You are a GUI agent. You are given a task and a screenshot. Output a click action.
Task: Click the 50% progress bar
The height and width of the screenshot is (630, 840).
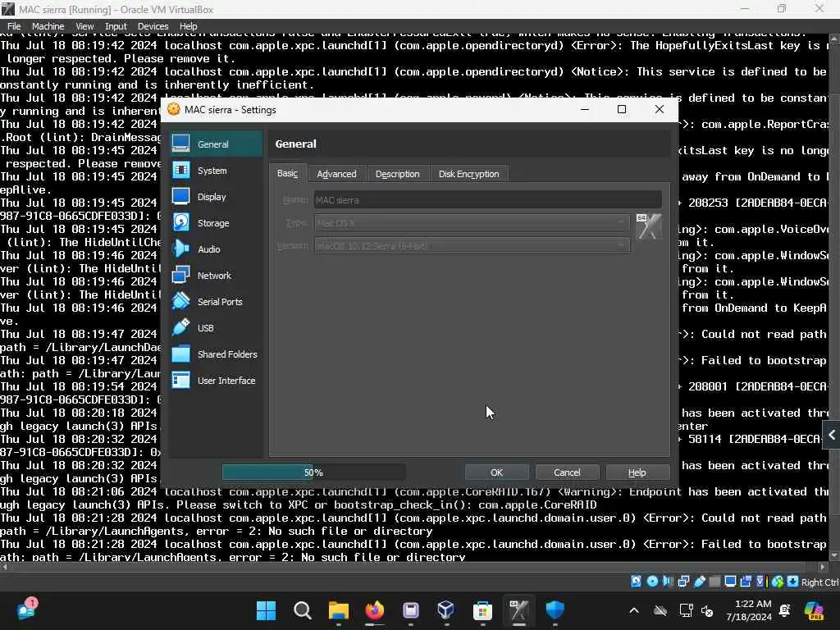(313, 472)
